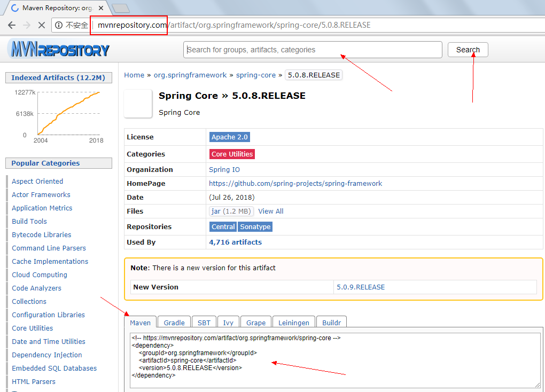545x392 pixels.
Task: Open the 4,716 artifacts link
Action: click(x=235, y=242)
